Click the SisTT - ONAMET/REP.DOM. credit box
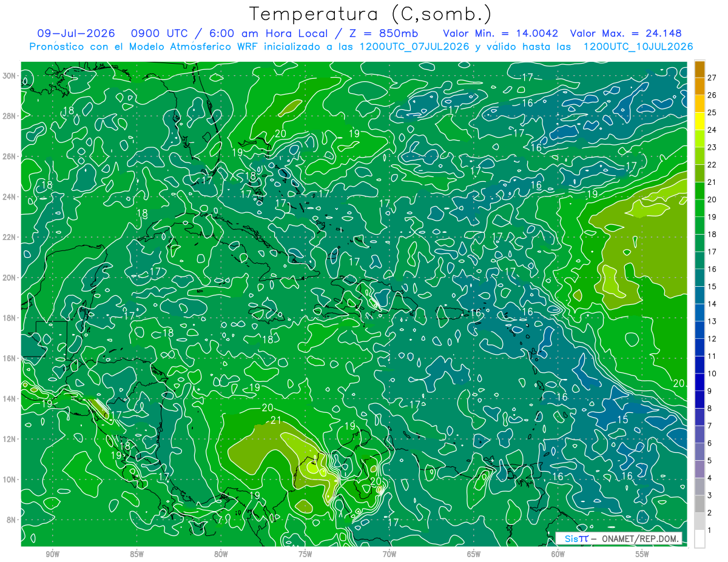 (x=619, y=538)
